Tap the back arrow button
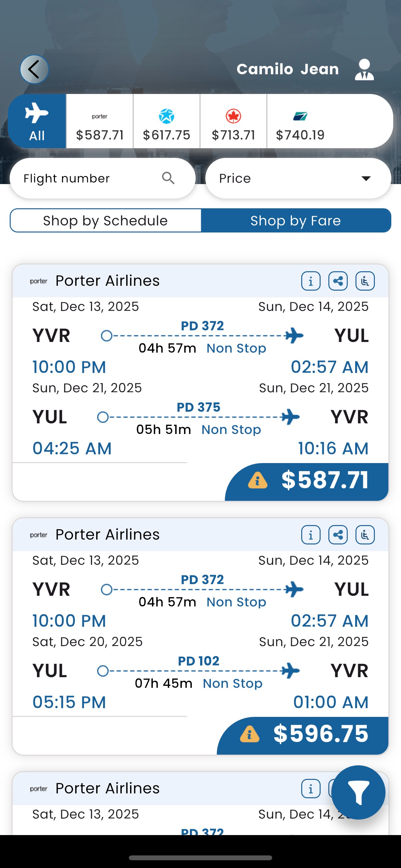401x868 pixels. point(34,69)
